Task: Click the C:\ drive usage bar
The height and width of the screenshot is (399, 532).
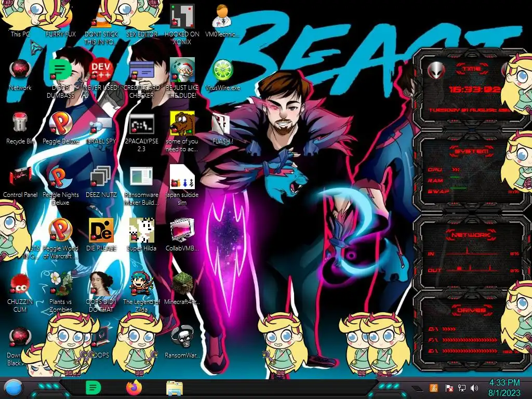Action: tap(449, 329)
